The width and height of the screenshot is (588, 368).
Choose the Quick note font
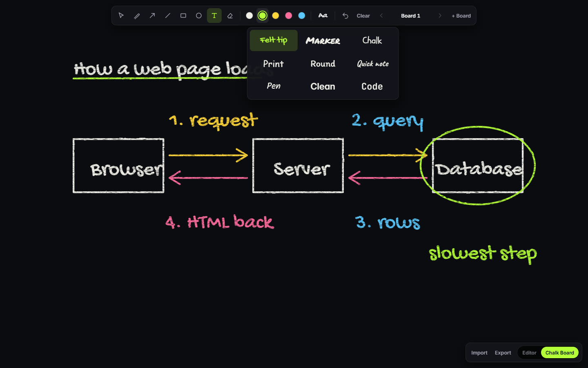point(372,64)
